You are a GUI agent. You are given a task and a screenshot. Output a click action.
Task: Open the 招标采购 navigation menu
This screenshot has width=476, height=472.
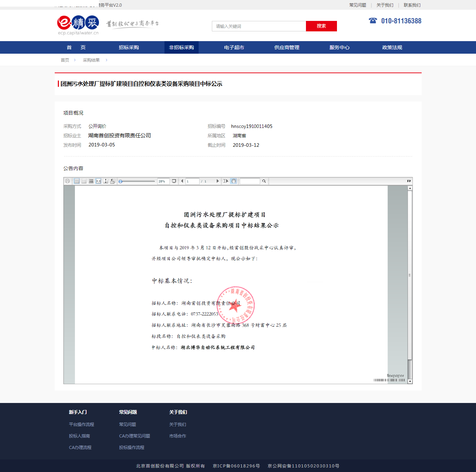(129, 47)
